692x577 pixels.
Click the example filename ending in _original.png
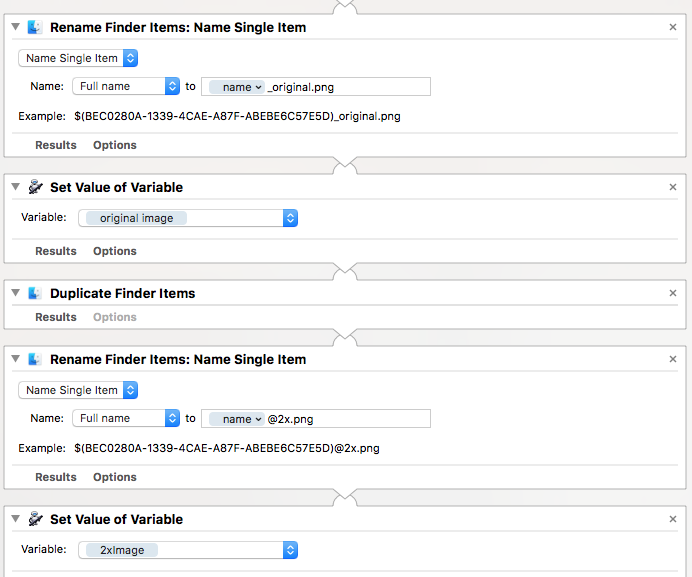point(237,117)
